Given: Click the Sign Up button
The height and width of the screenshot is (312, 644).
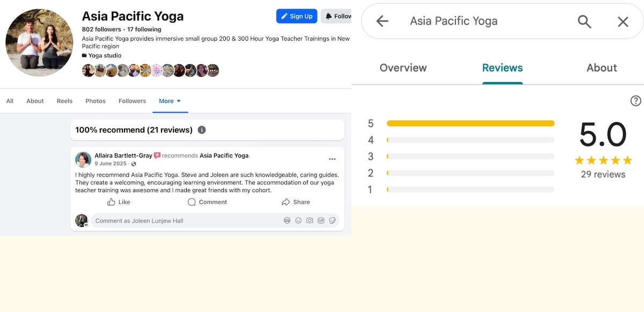Looking at the screenshot, I should tap(296, 16).
